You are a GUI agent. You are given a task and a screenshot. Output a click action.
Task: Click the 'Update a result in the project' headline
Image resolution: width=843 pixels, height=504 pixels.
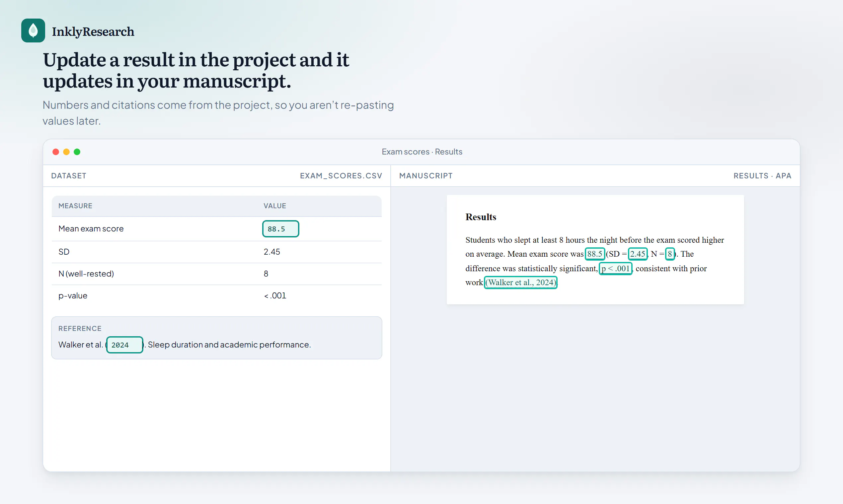click(x=196, y=70)
